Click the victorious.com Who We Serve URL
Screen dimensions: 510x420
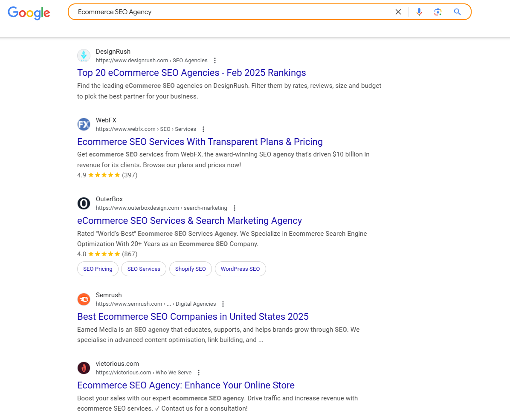pos(143,373)
